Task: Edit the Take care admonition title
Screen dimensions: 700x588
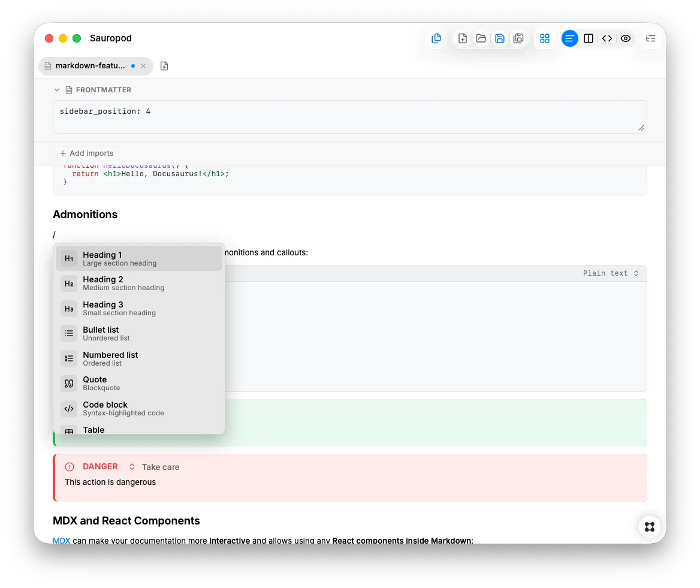Action: 161,467
